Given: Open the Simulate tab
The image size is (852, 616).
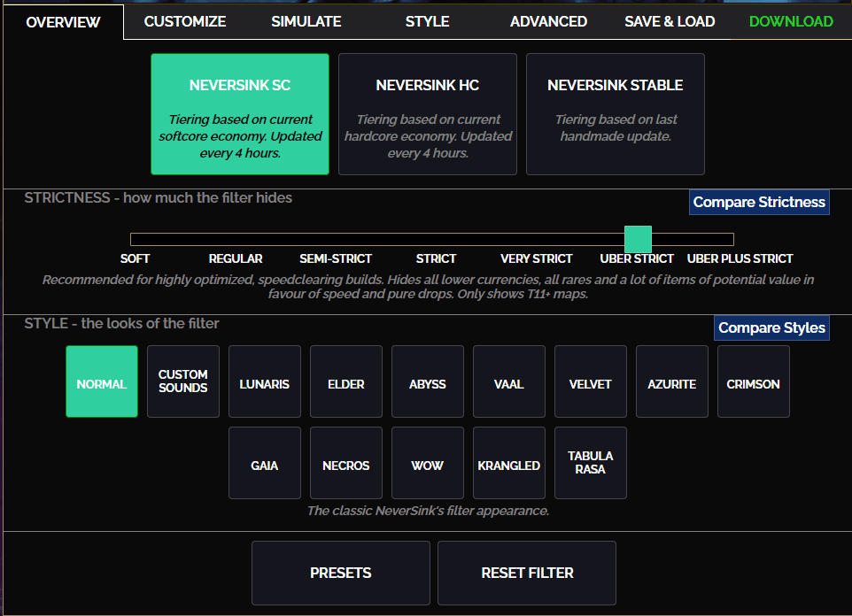Looking at the screenshot, I should (x=306, y=22).
